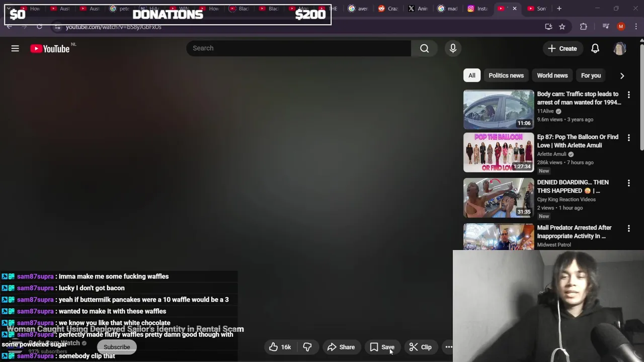This screenshot has width=644, height=362.
Task: Select the For you chip
Action: [x=591, y=75]
